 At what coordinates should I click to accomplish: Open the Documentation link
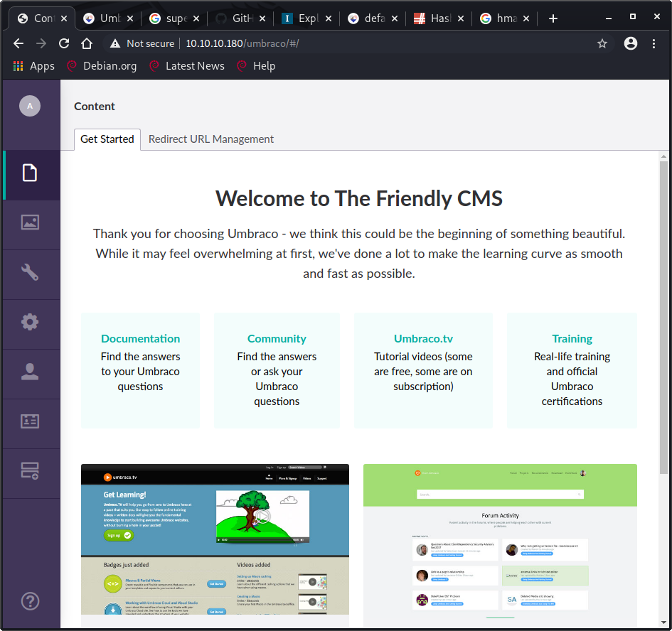click(140, 339)
